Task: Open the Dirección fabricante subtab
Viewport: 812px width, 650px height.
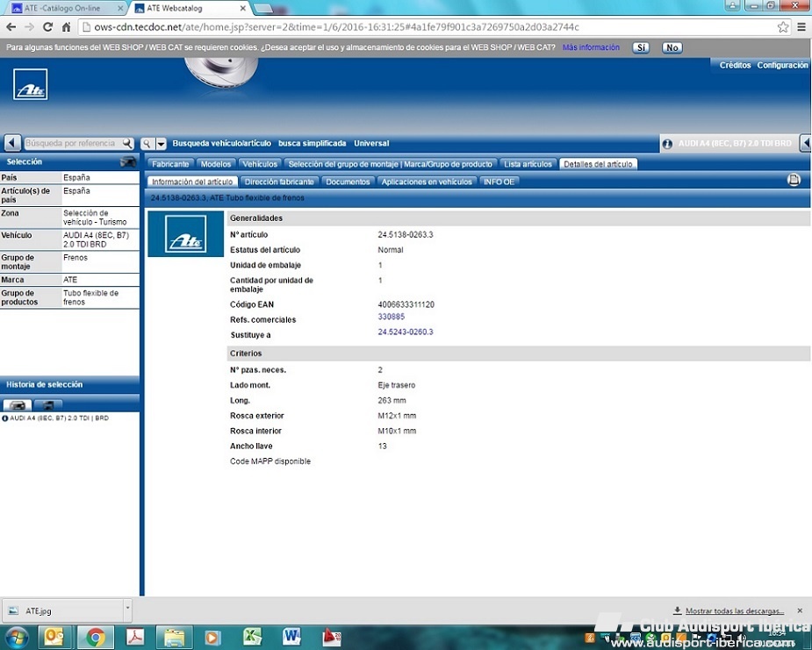Action: click(279, 182)
